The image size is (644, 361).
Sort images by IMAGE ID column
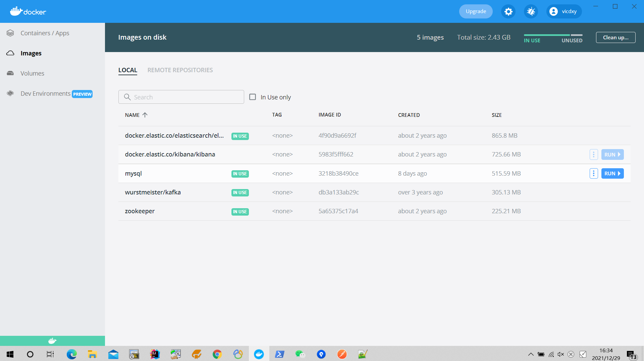coord(330,115)
